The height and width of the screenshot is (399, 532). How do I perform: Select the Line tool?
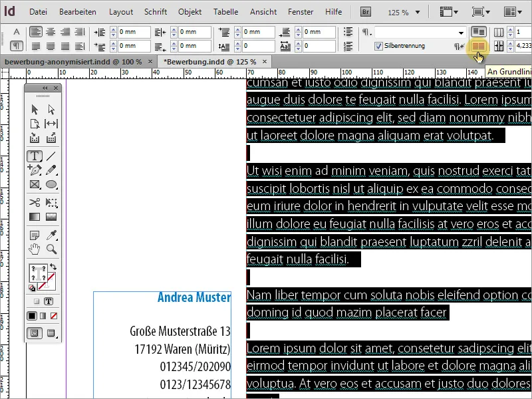[x=51, y=156]
